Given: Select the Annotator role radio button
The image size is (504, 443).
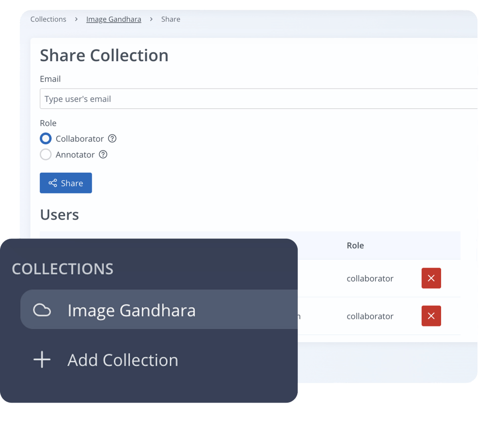Looking at the screenshot, I should click(x=46, y=155).
